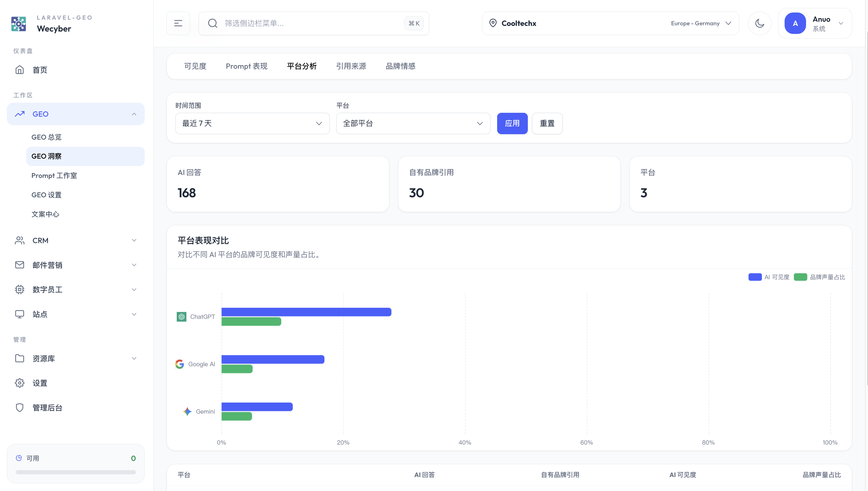Click the Wecyber logo icon
The image size is (868, 491).
18,24
